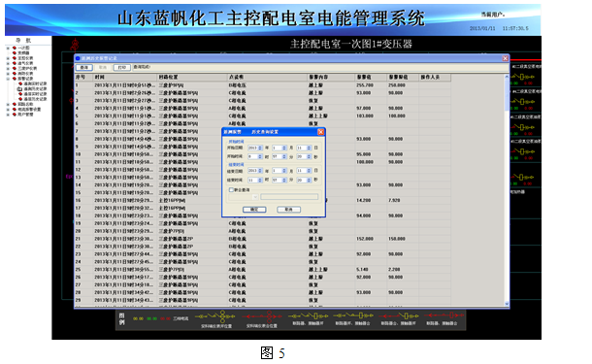592x364 pixels.
Task: Cancel the query dialog via 取消
Action: tap(288, 210)
